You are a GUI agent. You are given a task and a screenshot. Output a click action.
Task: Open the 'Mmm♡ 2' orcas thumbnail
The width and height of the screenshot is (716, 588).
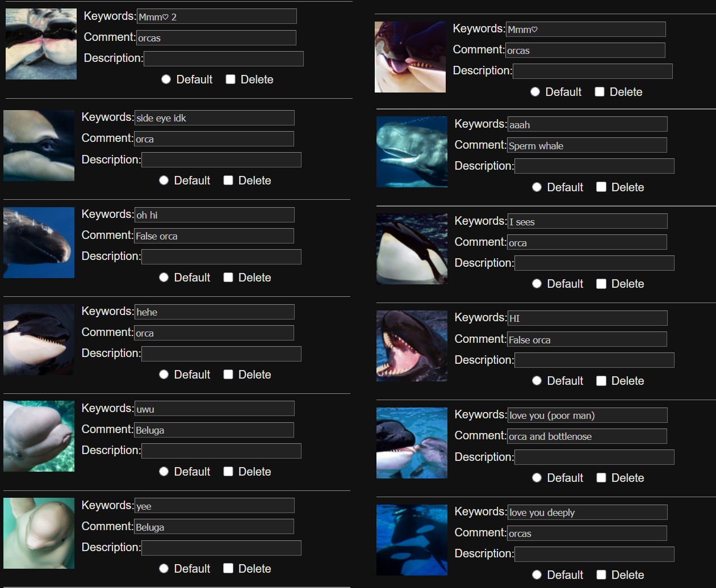[x=41, y=44]
